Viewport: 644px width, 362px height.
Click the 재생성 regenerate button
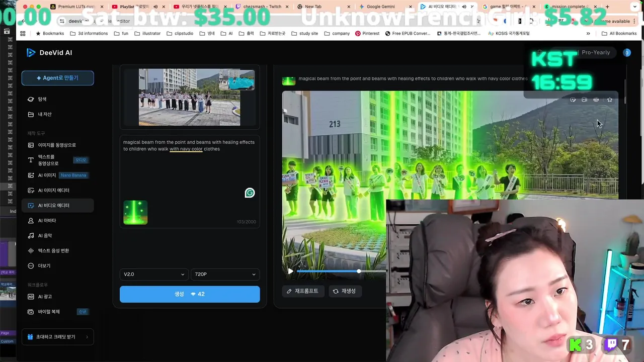[x=345, y=291]
